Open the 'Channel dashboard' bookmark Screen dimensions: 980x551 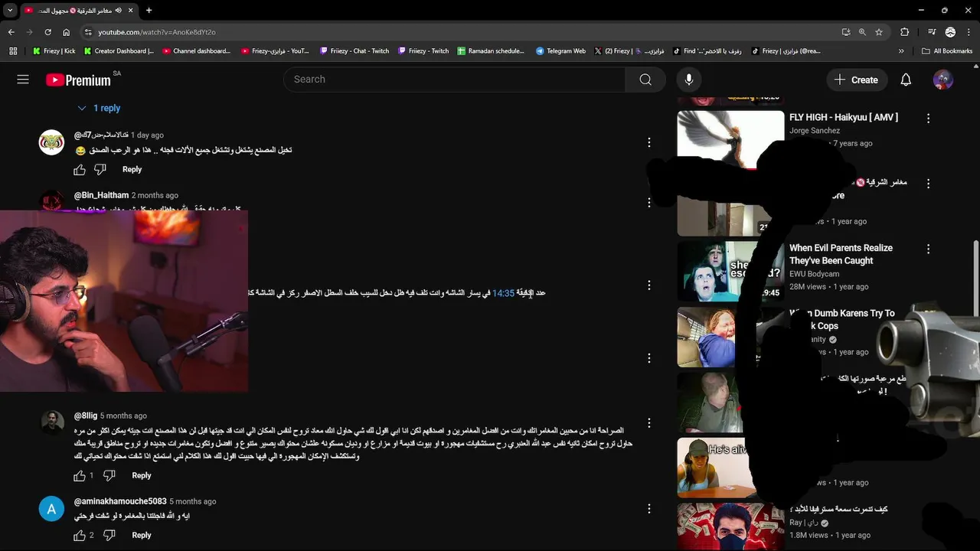(x=196, y=51)
